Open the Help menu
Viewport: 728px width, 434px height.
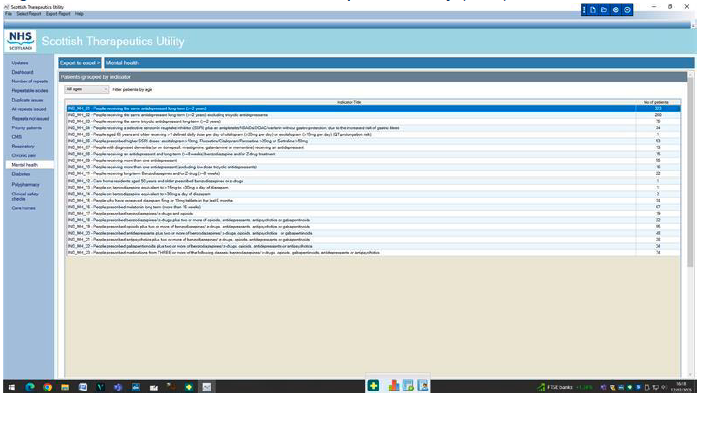pos(79,14)
